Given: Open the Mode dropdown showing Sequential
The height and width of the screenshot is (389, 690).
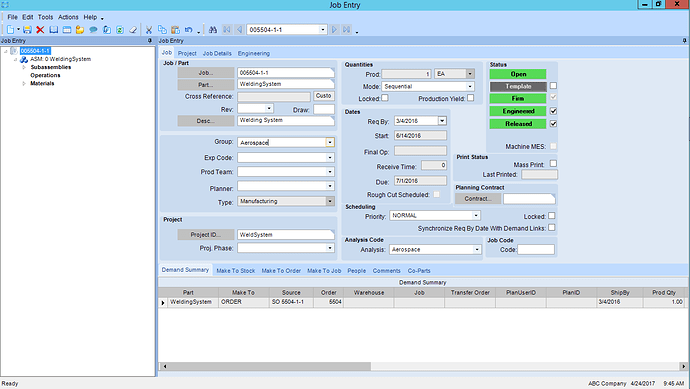Looking at the screenshot, I should coord(470,86).
